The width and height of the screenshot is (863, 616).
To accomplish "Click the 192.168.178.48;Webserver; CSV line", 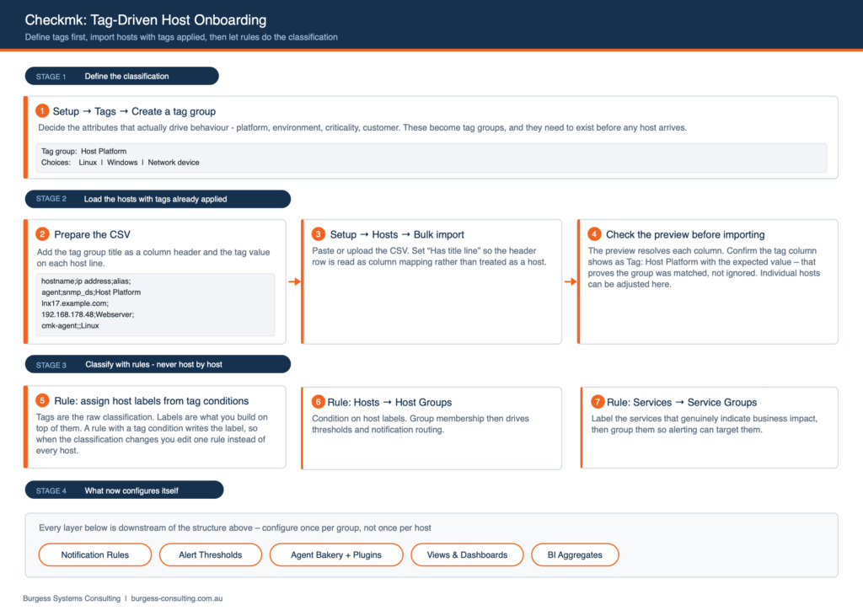I will coord(88,314).
